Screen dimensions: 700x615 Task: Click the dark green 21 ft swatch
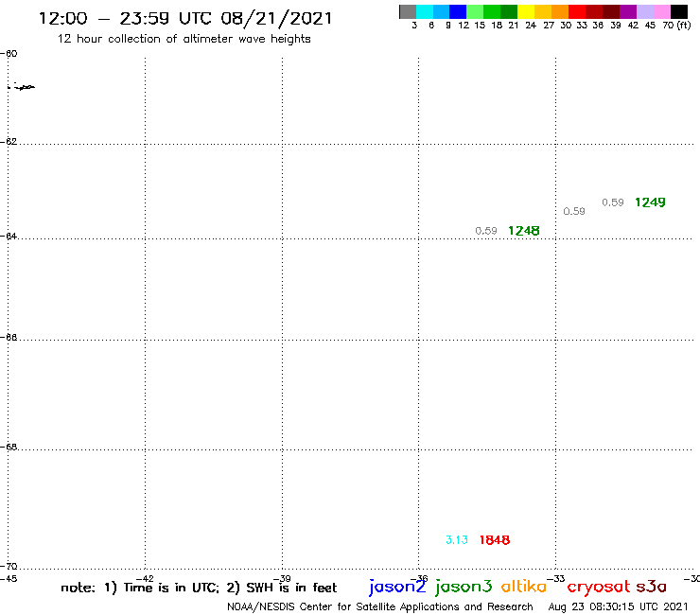tap(509, 11)
